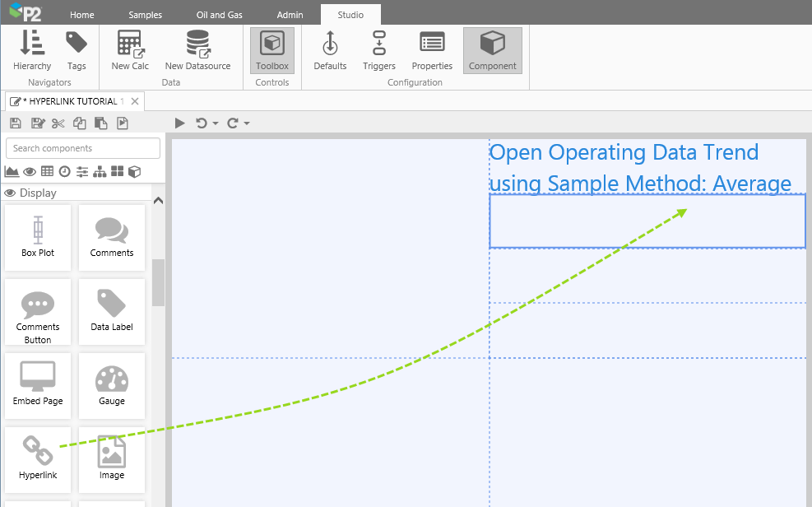Open the Samples ribbon tab
Viewport: 812px width, 507px height.
[x=145, y=15]
